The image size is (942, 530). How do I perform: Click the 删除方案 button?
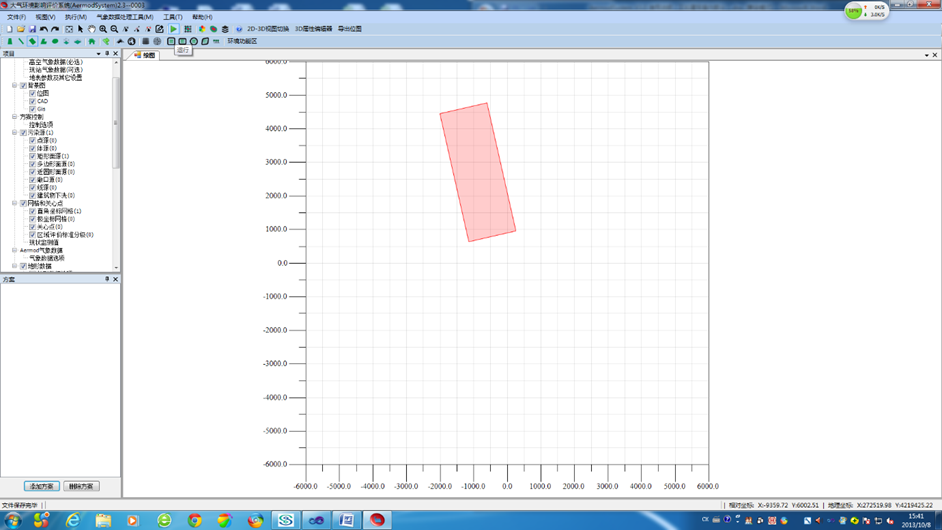coord(81,486)
